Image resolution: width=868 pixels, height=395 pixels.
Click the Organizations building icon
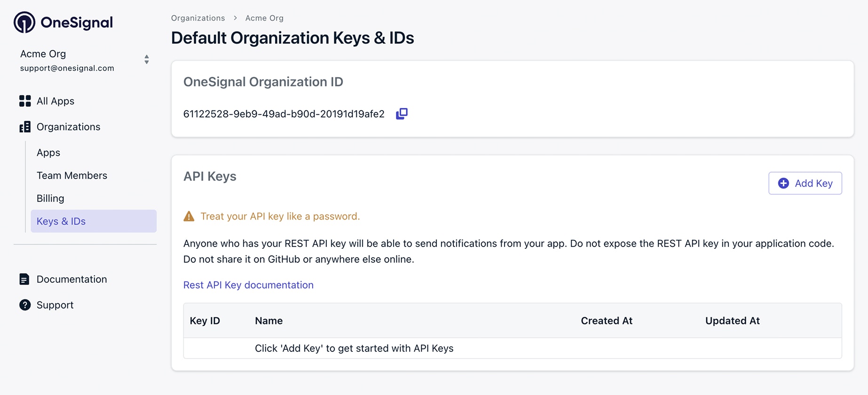point(25,127)
